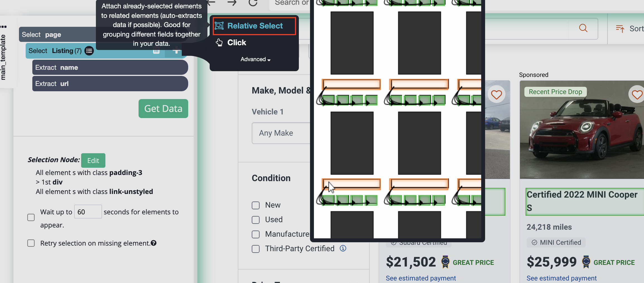The image size is (644, 283).
Task: Click the 24,218 miles text
Action: [x=549, y=227]
